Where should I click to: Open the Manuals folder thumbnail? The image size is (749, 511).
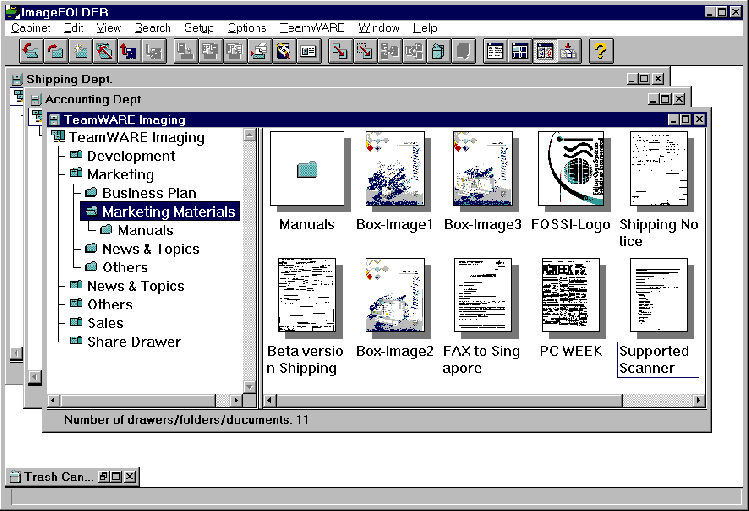coord(307,169)
